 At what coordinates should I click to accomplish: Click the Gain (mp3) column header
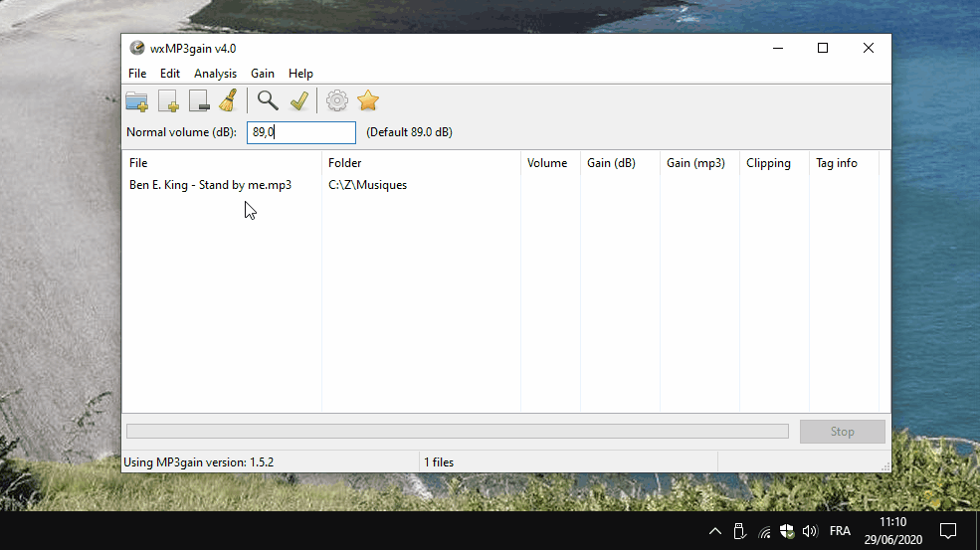point(699,163)
